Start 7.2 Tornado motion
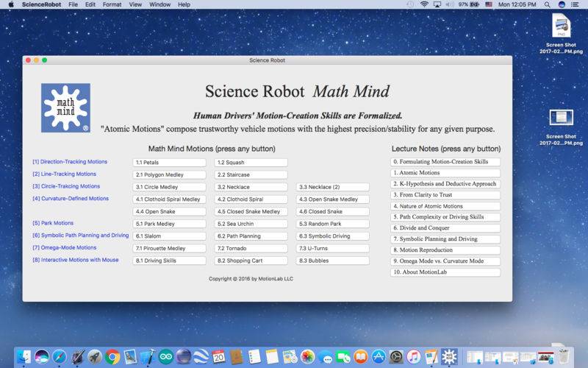 (x=251, y=248)
